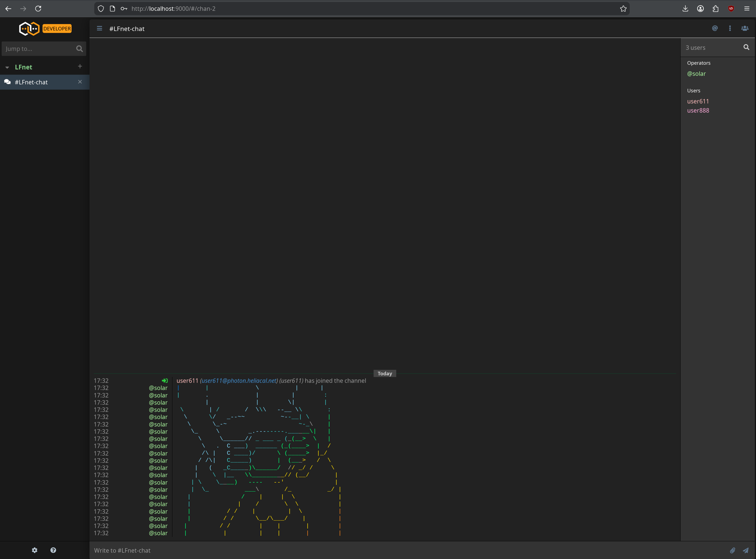
Task: Bookmark page with the star icon
Action: [623, 9]
